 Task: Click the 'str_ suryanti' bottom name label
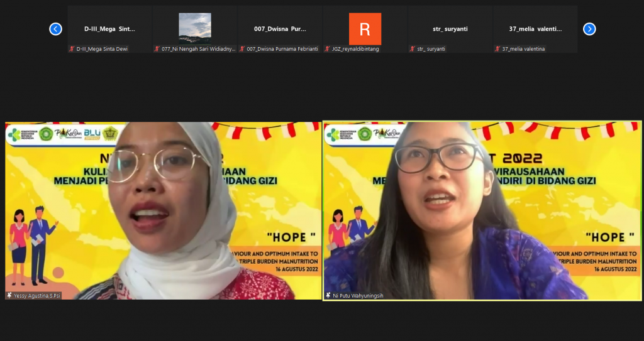point(431,49)
